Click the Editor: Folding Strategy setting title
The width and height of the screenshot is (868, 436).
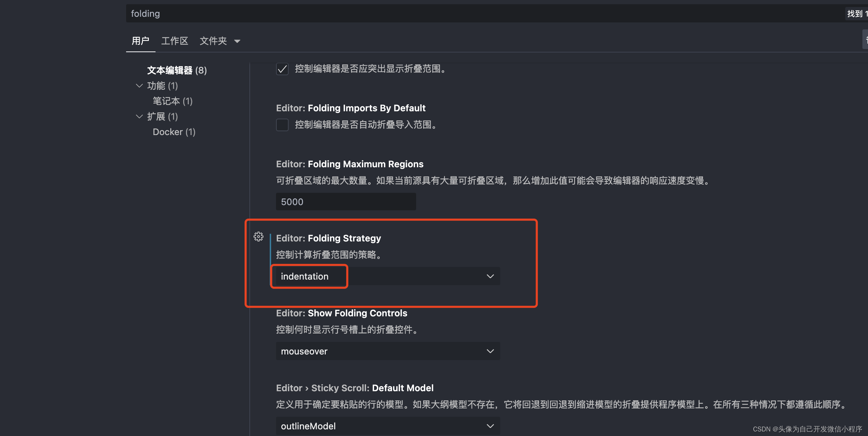tap(328, 238)
